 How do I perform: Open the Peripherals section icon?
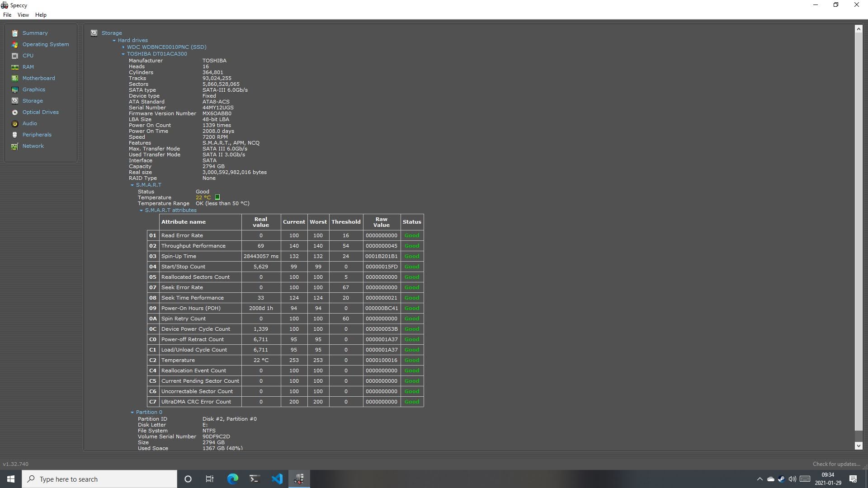15,135
